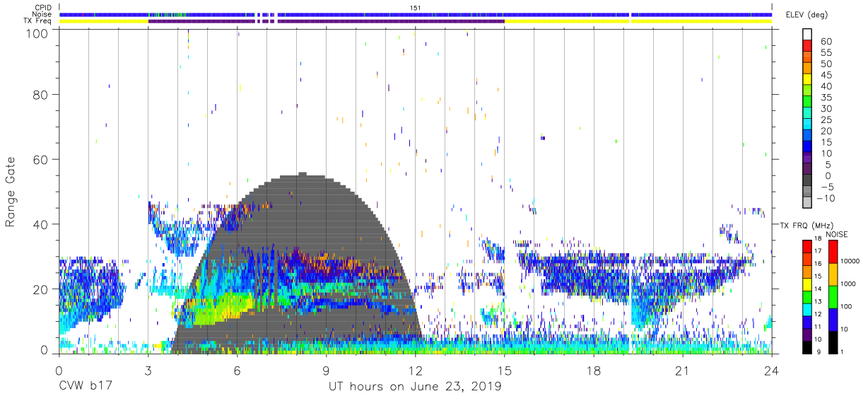The height and width of the screenshot is (401, 868).
Task: Click the ELEV legend value "30"
Action: [826, 109]
